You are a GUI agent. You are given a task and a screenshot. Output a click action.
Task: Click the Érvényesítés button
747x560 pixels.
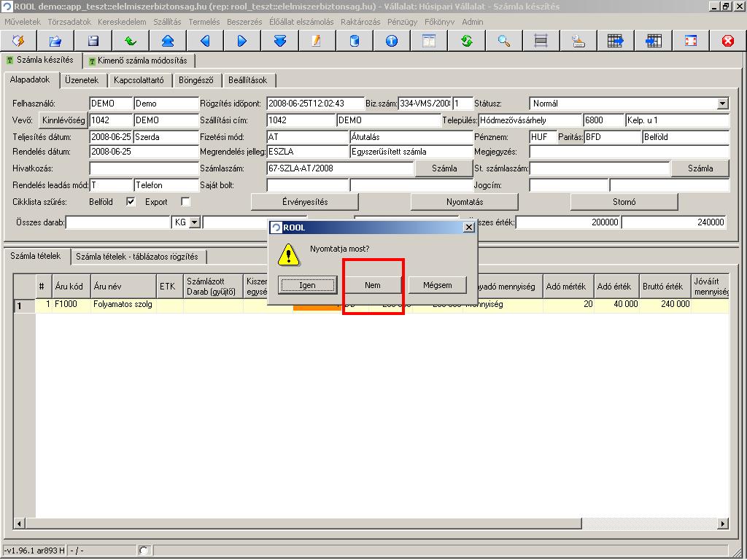pos(305,202)
